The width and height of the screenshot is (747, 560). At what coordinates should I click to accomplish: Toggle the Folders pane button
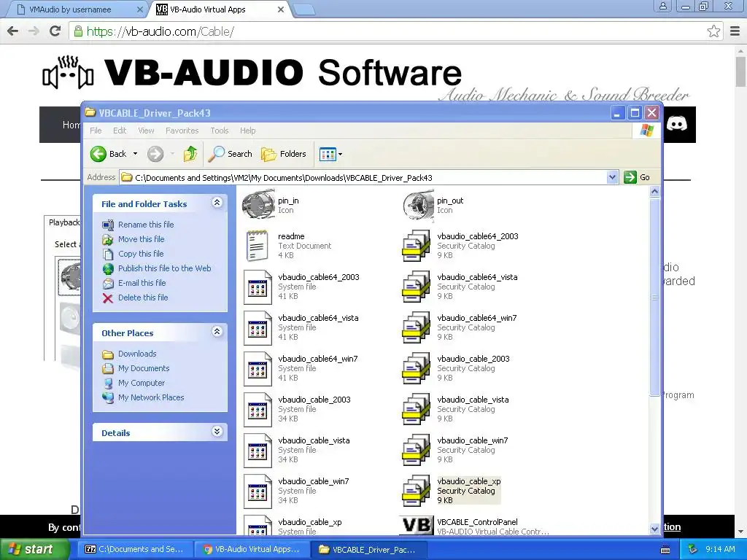[284, 154]
